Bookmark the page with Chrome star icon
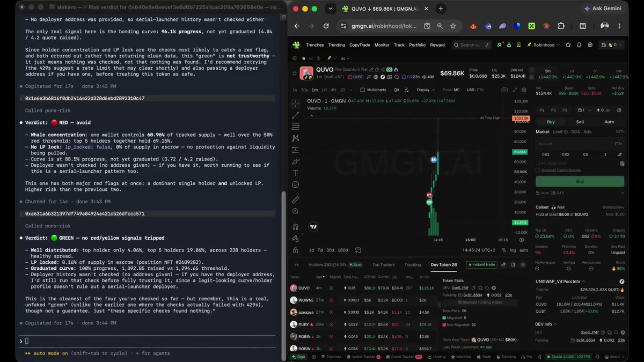The image size is (644, 362). tap(453, 26)
